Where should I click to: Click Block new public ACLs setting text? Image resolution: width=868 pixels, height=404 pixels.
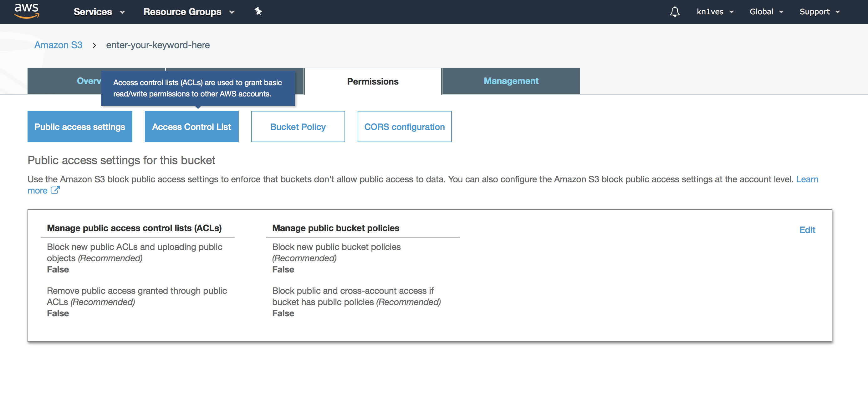[x=135, y=253]
